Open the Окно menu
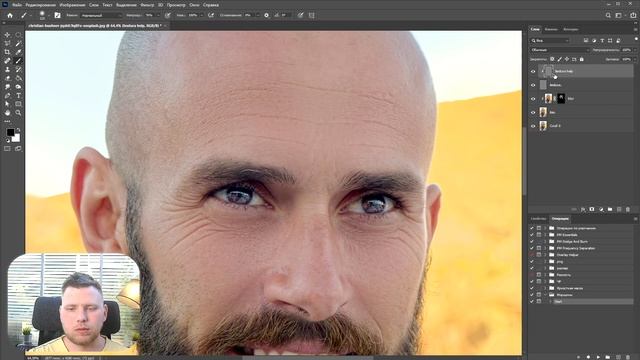The width and height of the screenshot is (640, 360). (194, 5)
